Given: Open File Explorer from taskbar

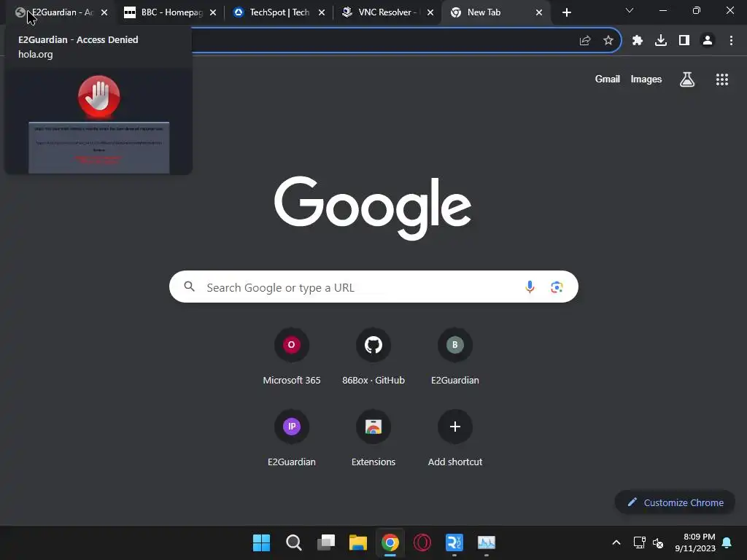Looking at the screenshot, I should [357, 542].
